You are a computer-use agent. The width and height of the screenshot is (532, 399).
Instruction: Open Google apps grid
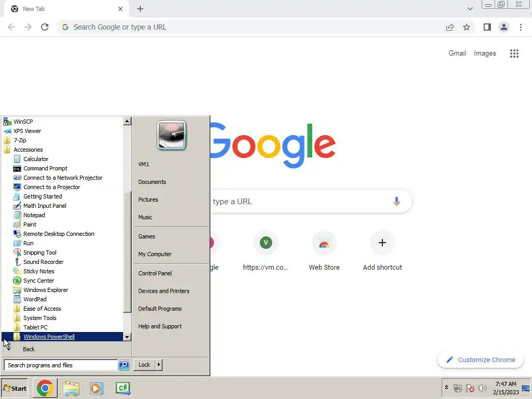pos(514,54)
